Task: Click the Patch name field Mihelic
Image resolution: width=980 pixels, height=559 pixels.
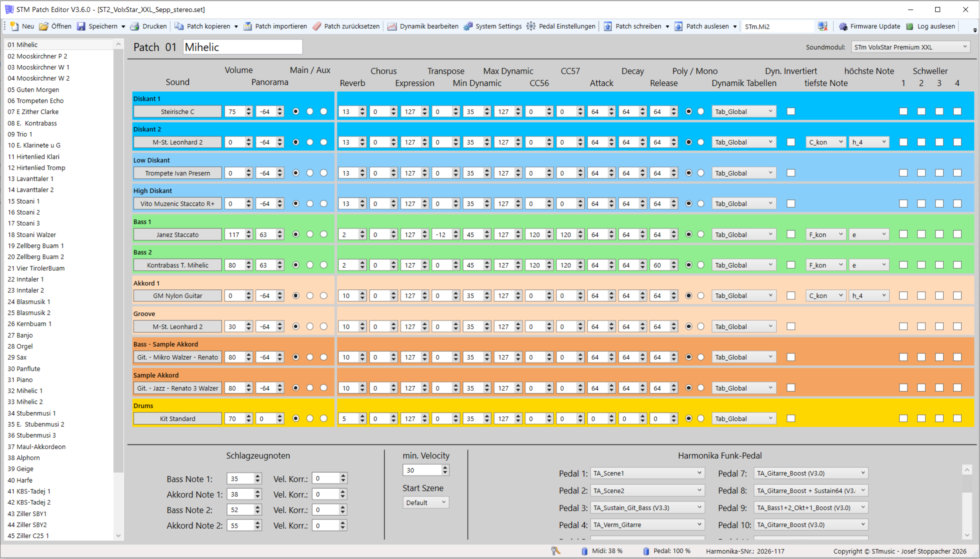Action: [243, 47]
